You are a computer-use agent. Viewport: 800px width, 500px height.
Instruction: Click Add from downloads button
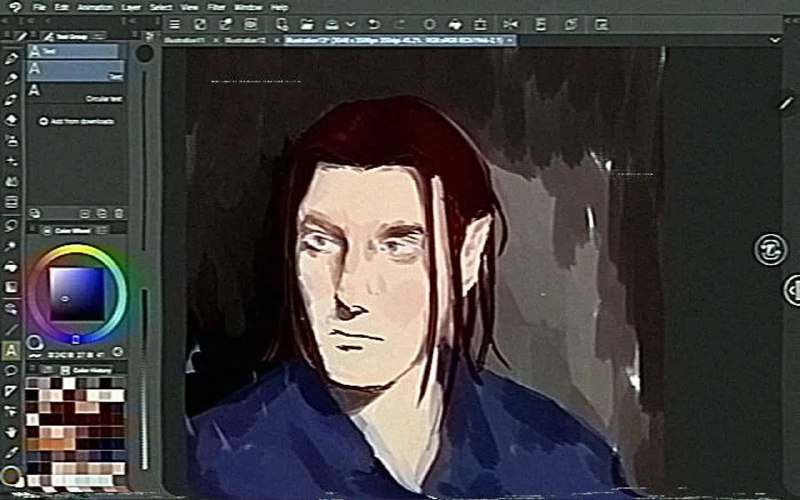(x=77, y=121)
